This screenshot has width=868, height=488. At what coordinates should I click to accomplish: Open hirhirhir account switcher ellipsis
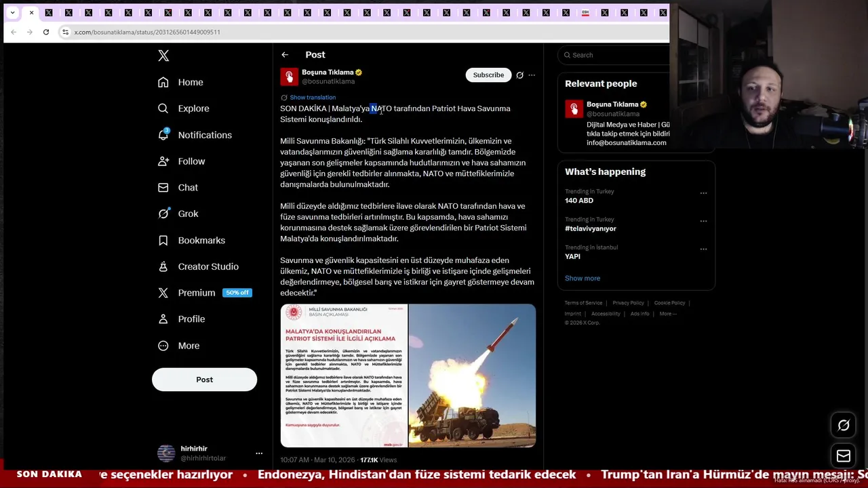tap(259, 453)
